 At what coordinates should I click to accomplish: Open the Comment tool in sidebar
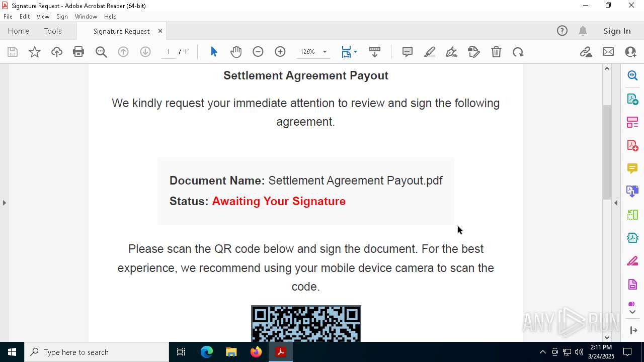coord(632,168)
